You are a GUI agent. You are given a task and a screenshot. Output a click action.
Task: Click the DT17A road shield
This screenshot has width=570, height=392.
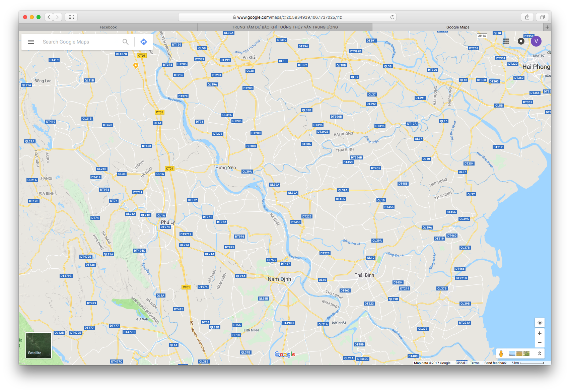(412, 124)
